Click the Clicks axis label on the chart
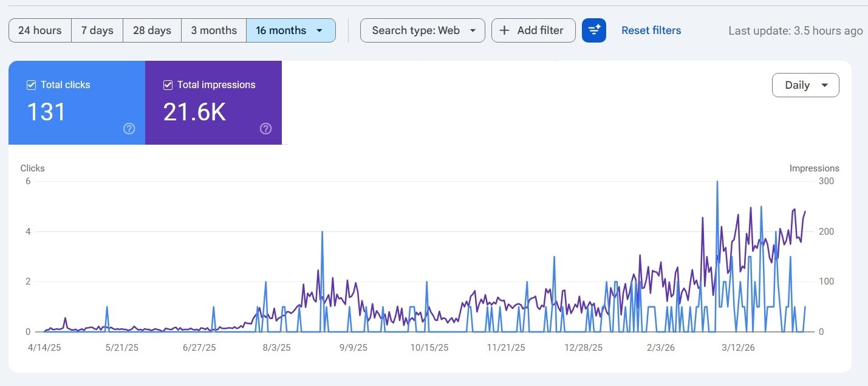868x386 pixels. pyautogui.click(x=32, y=168)
